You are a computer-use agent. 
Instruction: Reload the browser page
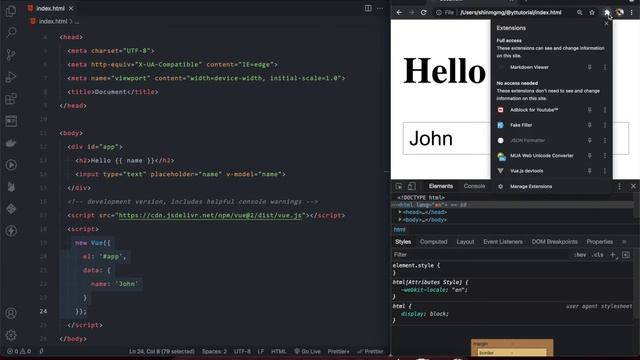424,12
